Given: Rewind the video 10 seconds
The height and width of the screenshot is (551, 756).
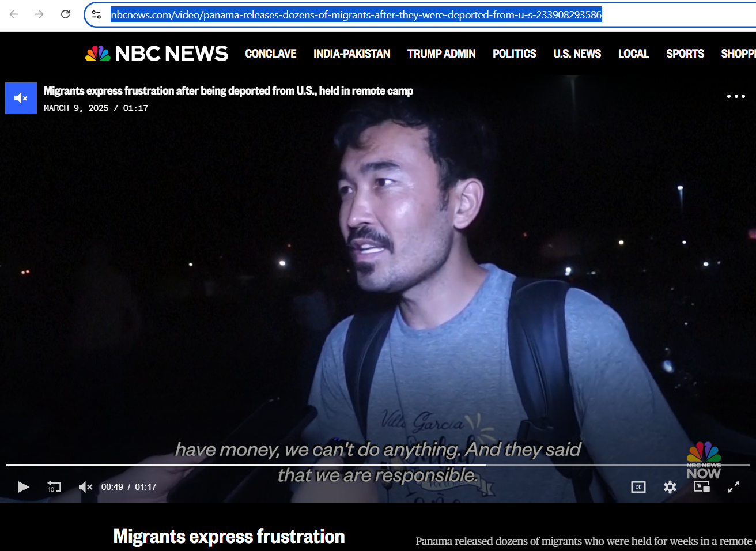Looking at the screenshot, I should (54, 487).
